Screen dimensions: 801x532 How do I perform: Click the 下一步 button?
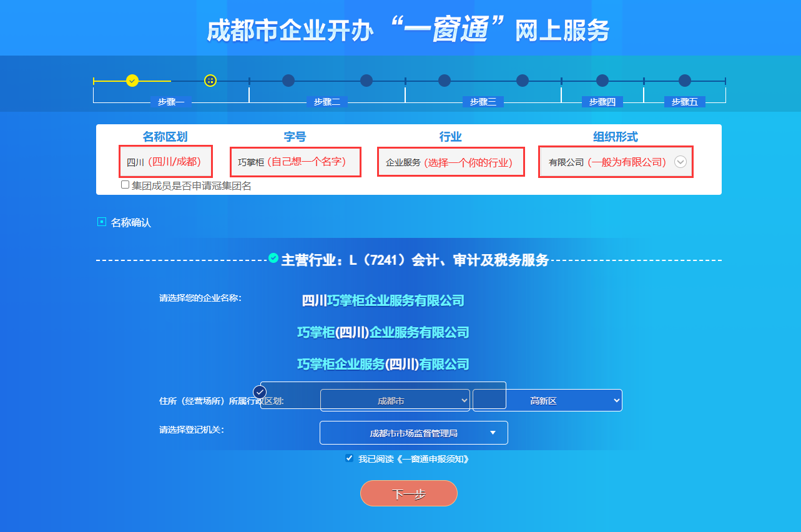pos(408,493)
